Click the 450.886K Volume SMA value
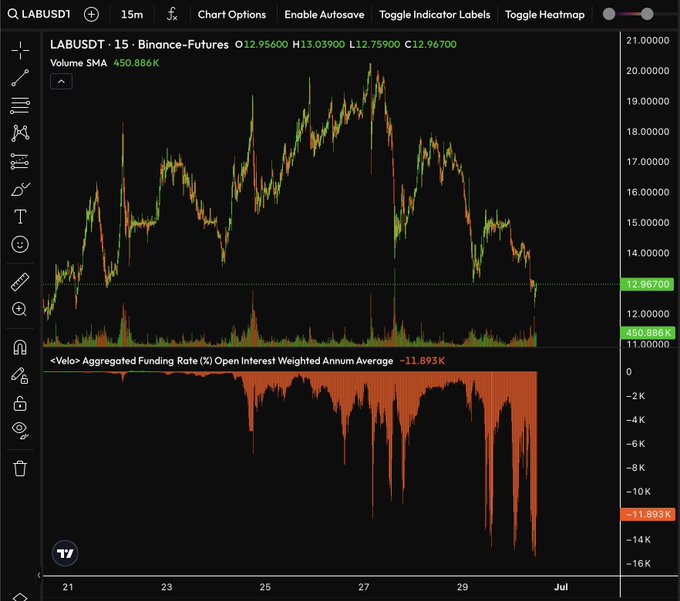The height and width of the screenshot is (601, 680). pyautogui.click(x=136, y=63)
